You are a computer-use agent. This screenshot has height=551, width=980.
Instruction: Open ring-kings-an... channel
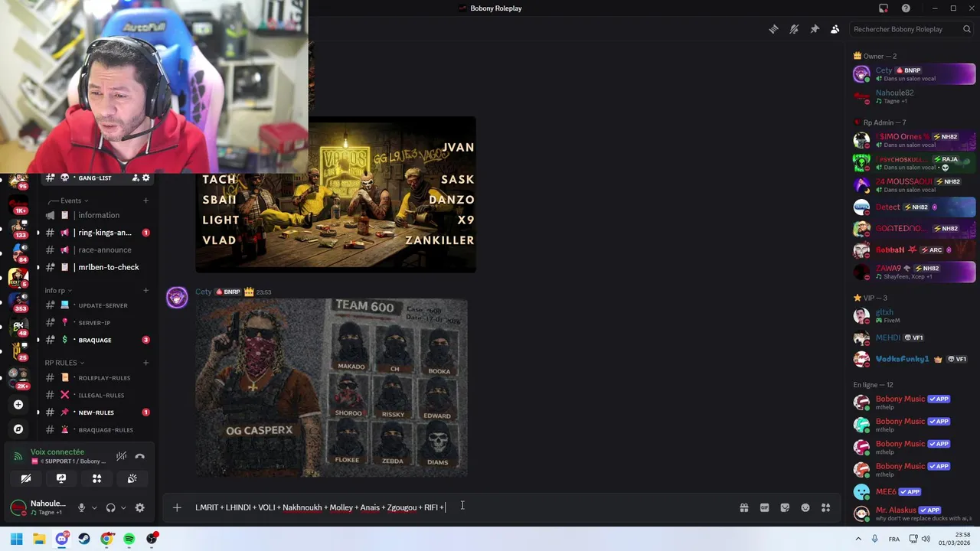(96, 233)
